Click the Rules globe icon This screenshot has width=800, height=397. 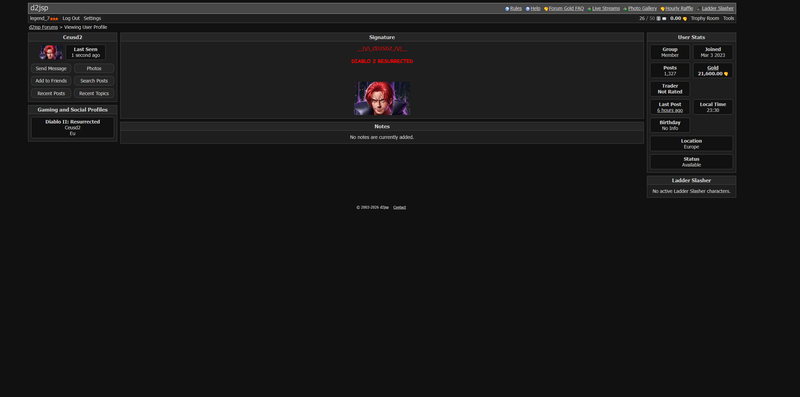pos(507,9)
